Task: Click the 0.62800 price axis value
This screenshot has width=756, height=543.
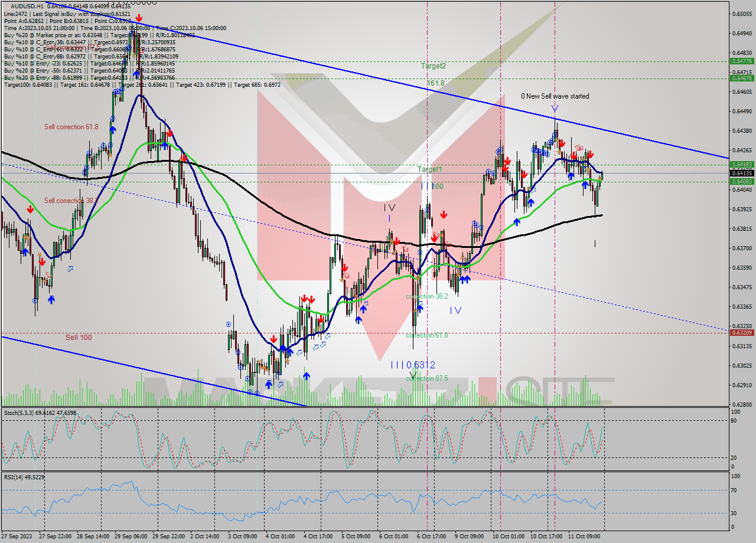Action: click(x=742, y=404)
